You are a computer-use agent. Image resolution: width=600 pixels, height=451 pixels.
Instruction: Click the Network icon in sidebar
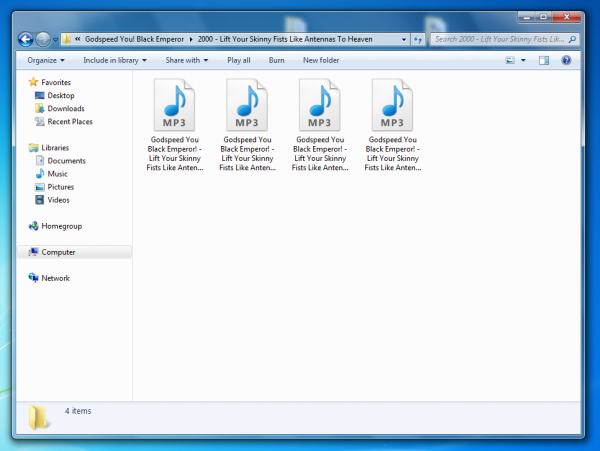point(33,278)
